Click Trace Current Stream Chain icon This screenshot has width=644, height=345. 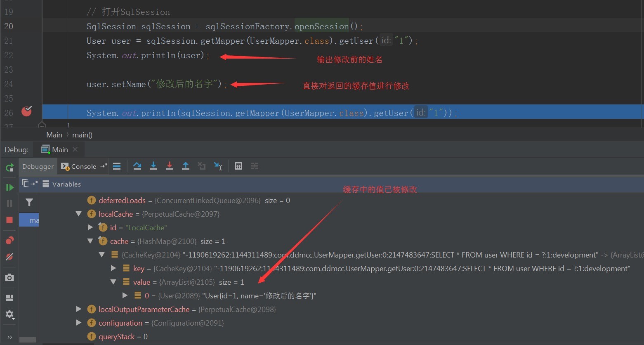pos(255,166)
